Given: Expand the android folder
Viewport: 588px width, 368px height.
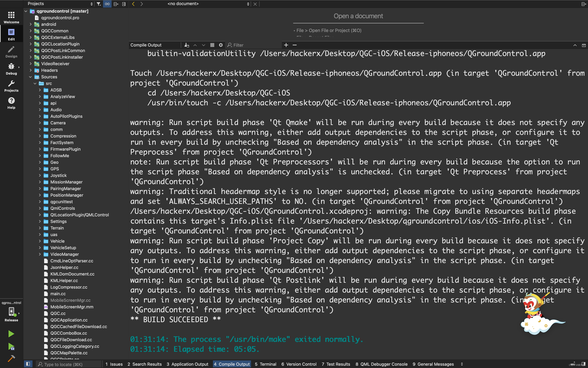Looking at the screenshot, I should 30,24.
